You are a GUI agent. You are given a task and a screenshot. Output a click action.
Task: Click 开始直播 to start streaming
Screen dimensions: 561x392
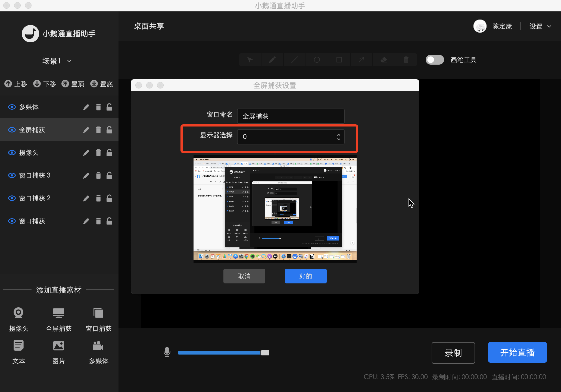(517, 352)
